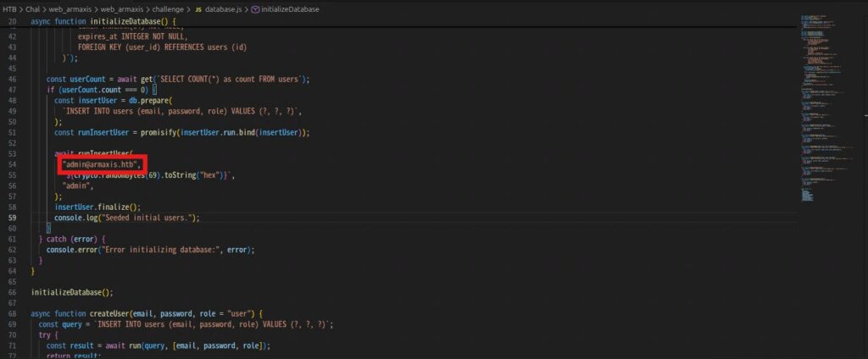The image size is (868, 359).
Task: Click the JS file icon in breadcrumb
Action: click(x=198, y=9)
